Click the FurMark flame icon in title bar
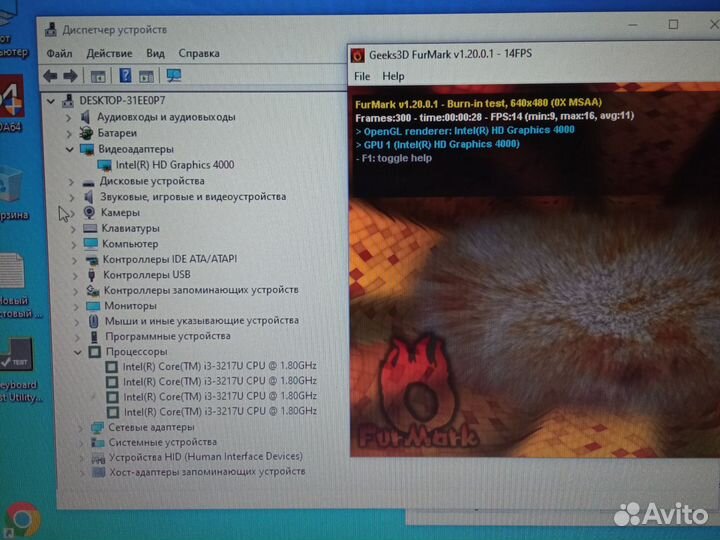The width and height of the screenshot is (720, 540). [358, 55]
